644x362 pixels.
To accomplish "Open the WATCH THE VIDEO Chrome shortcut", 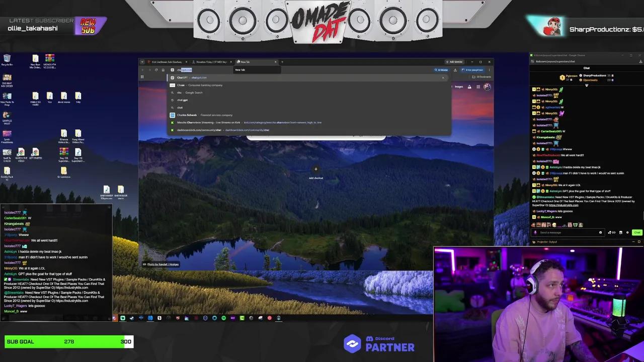I will click(21, 155).
